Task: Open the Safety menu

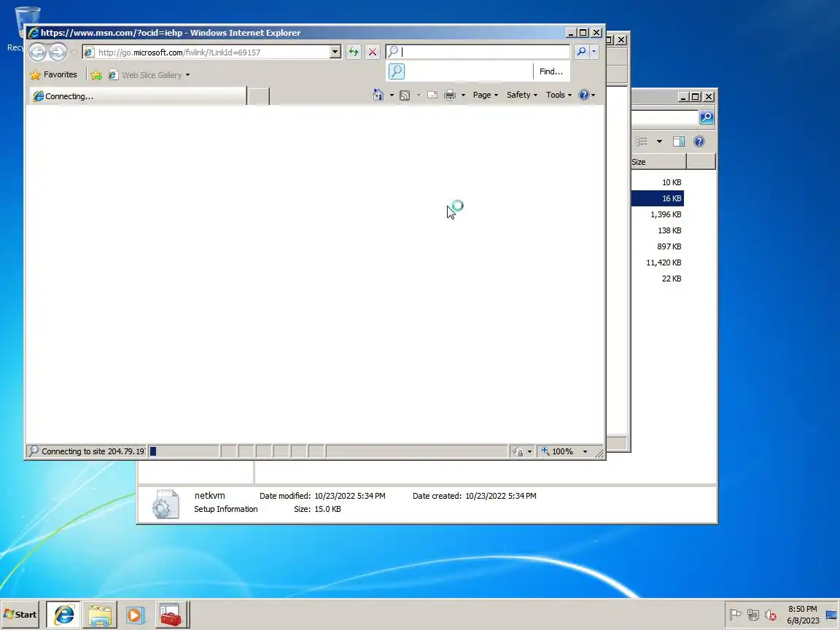Action: pyautogui.click(x=522, y=95)
